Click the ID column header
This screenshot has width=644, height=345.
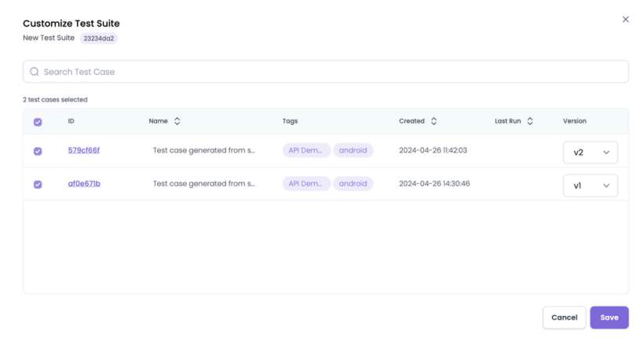(71, 121)
